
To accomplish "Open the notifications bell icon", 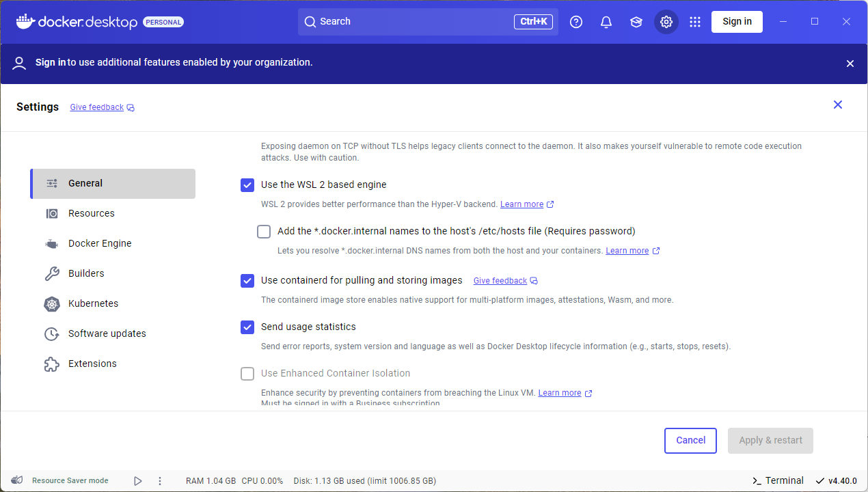I will coord(606,22).
